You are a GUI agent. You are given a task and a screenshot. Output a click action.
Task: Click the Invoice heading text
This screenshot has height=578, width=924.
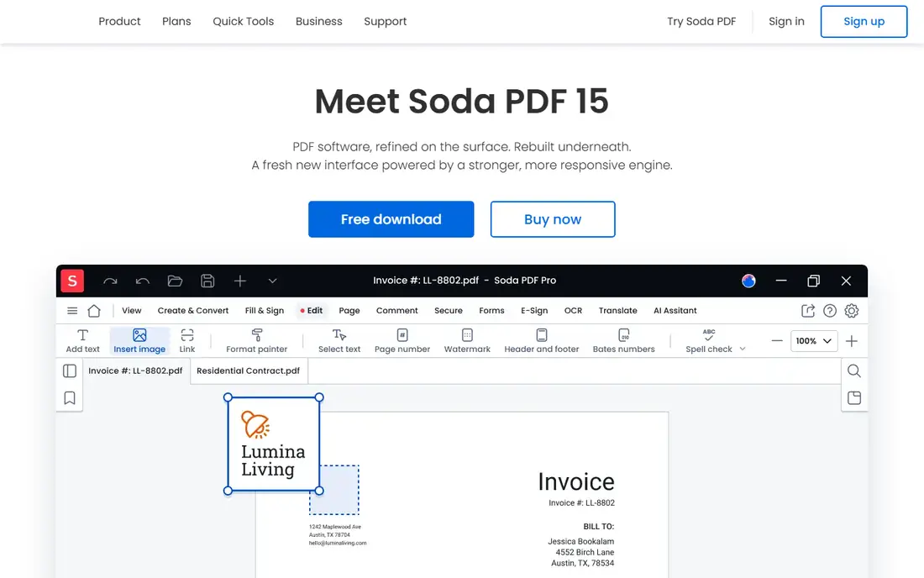click(x=575, y=482)
